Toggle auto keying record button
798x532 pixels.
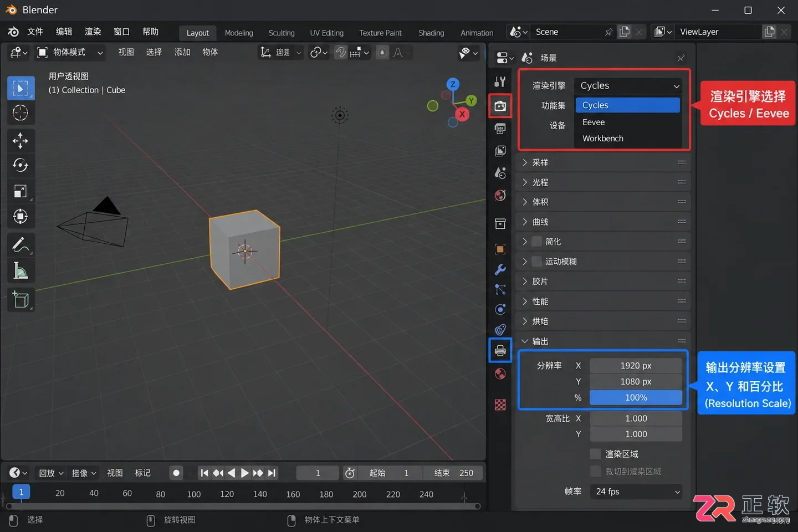(176, 473)
